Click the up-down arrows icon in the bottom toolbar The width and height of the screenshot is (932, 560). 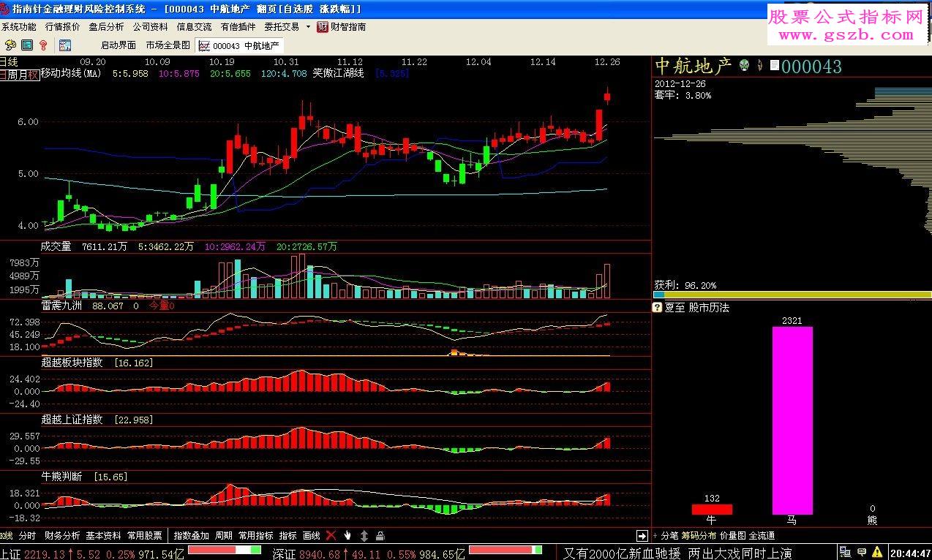click(364, 536)
